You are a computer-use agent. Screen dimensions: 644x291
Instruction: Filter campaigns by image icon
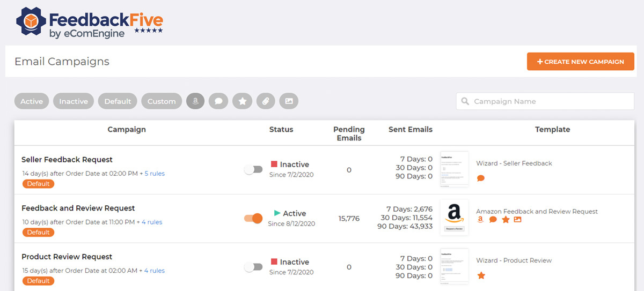289,101
